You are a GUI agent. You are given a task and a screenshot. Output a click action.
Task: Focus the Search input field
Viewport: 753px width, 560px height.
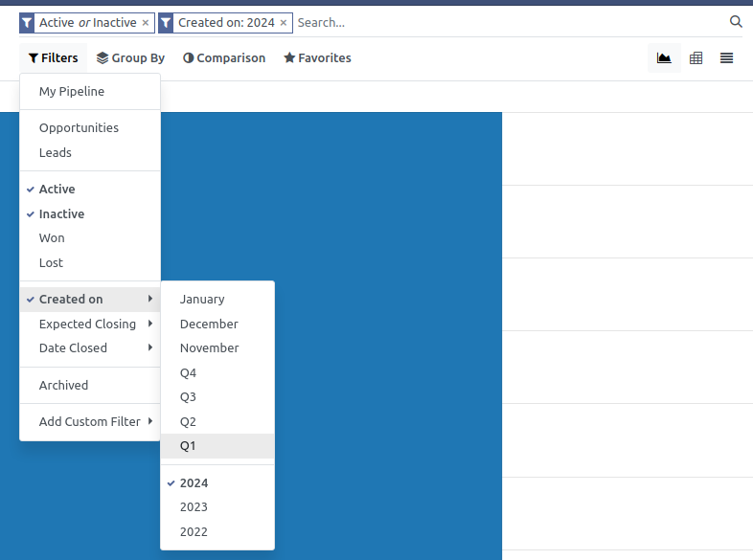[509, 23]
